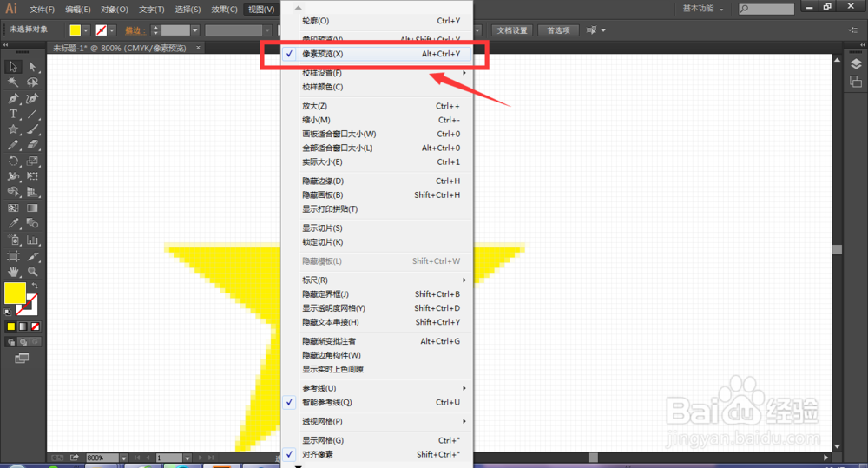Toggle Hide Artboards (隐藏画板) item
Screen dimensions: 868x468
(x=377, y=195)
